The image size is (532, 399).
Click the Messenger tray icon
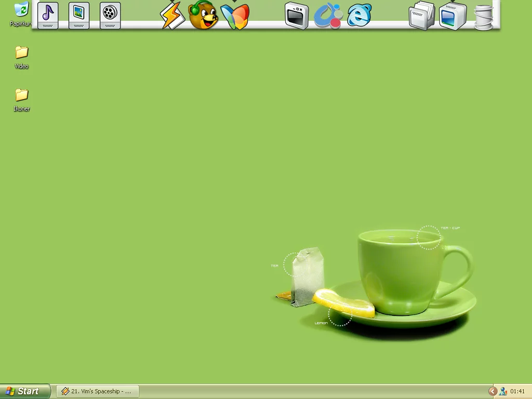click(x=503, y=391)
